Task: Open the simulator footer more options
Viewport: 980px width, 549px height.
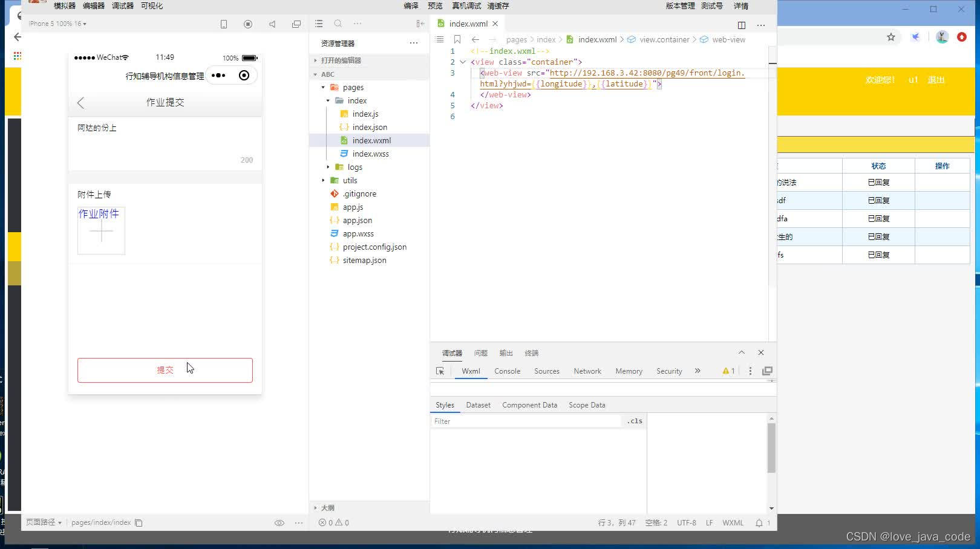Action: [299, 523]
